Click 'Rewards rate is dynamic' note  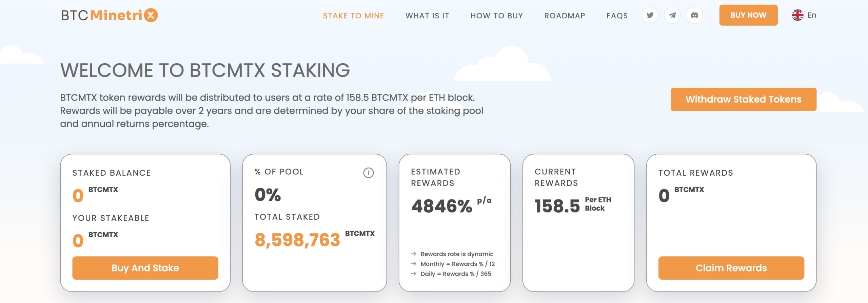(457, 254)
